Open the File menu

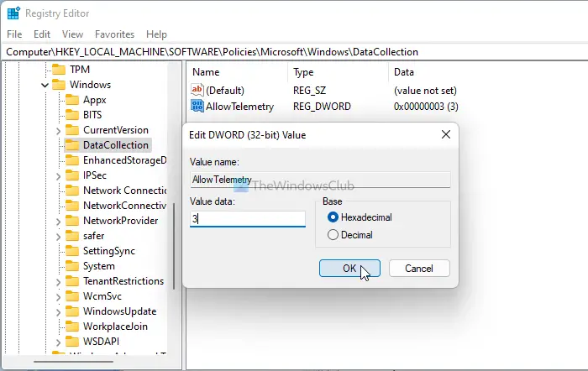[x=14, y=34]
